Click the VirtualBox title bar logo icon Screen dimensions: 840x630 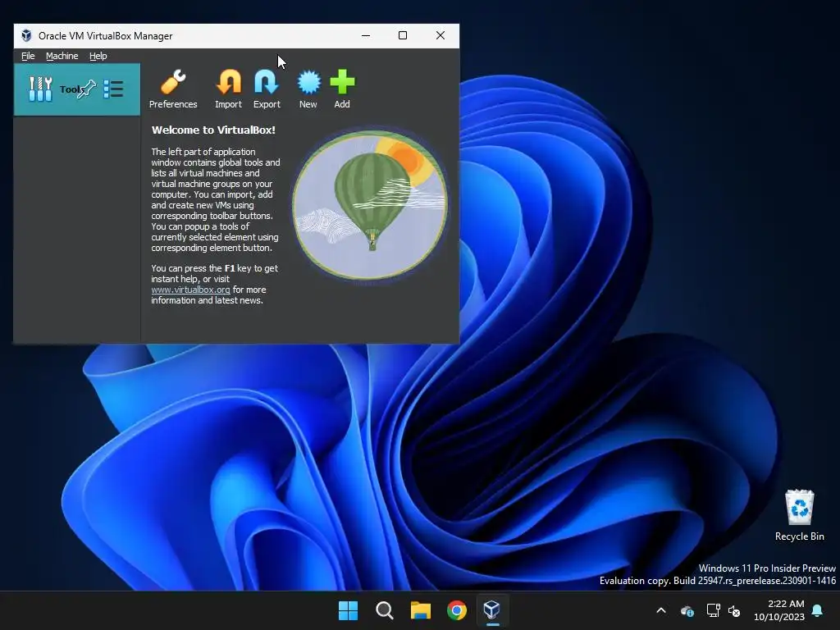pos(26,36)
